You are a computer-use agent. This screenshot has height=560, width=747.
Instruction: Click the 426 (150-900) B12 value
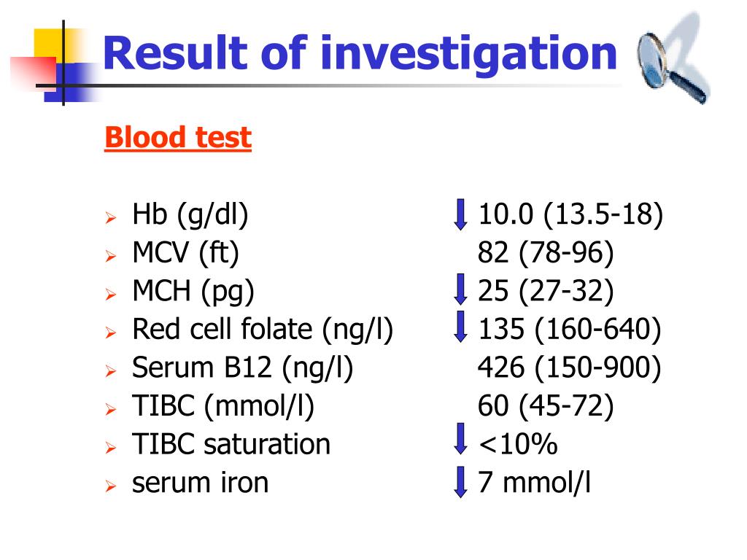[x=569, y=367]
